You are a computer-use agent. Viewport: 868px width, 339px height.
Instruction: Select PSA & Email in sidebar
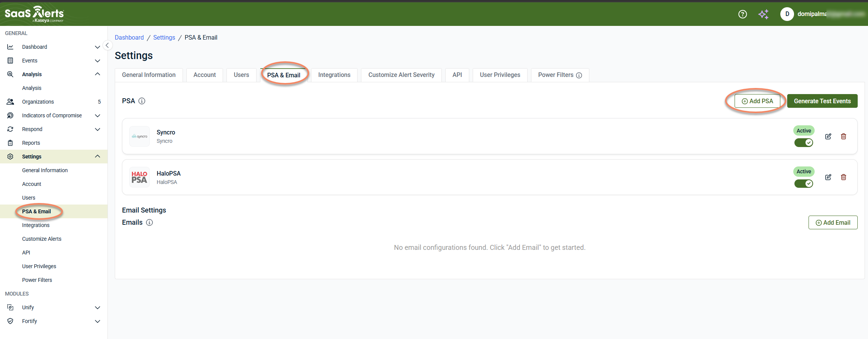coord(36,211)
